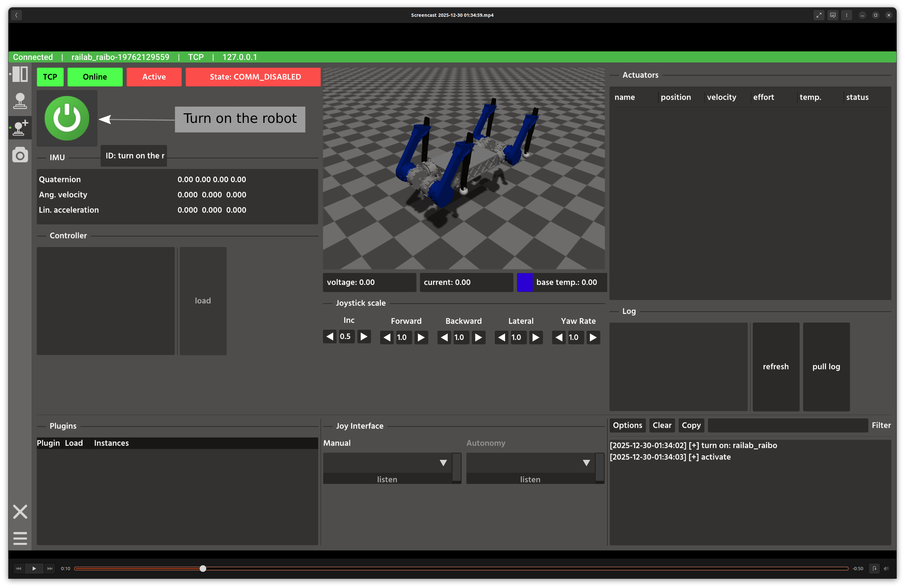Click the controller load button

pos(203,301)
